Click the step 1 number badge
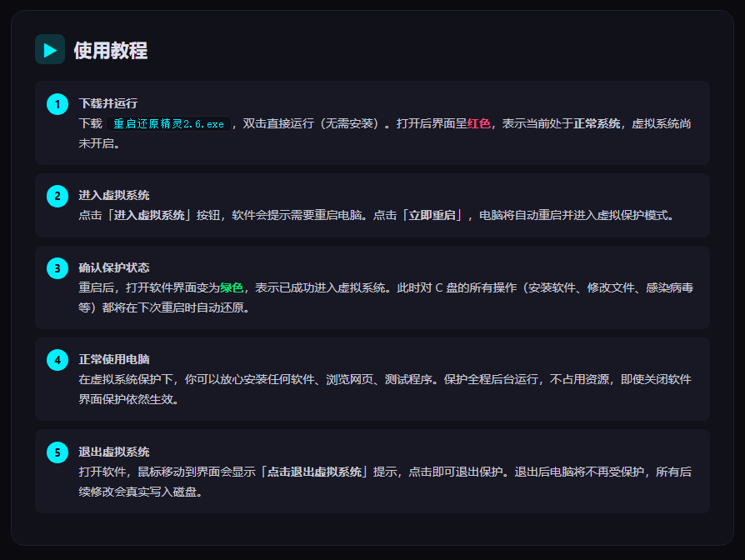Viewport: 745px width, 560px height. click(57, 104)
